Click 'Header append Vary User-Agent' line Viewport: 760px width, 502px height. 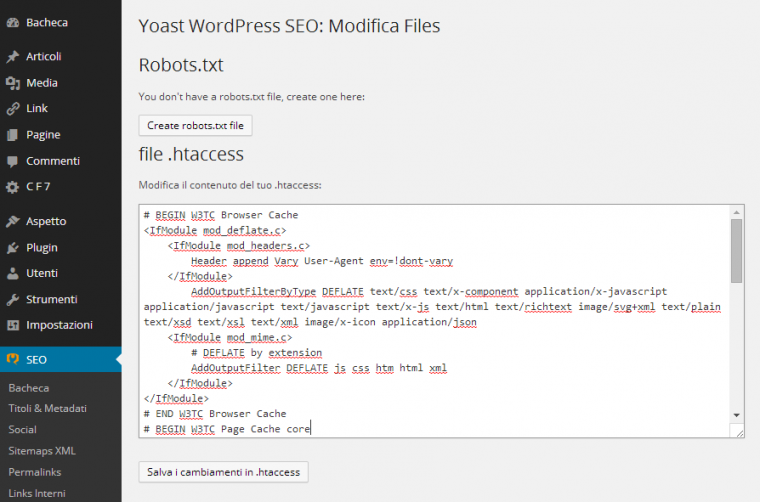[x=322, y=261]
